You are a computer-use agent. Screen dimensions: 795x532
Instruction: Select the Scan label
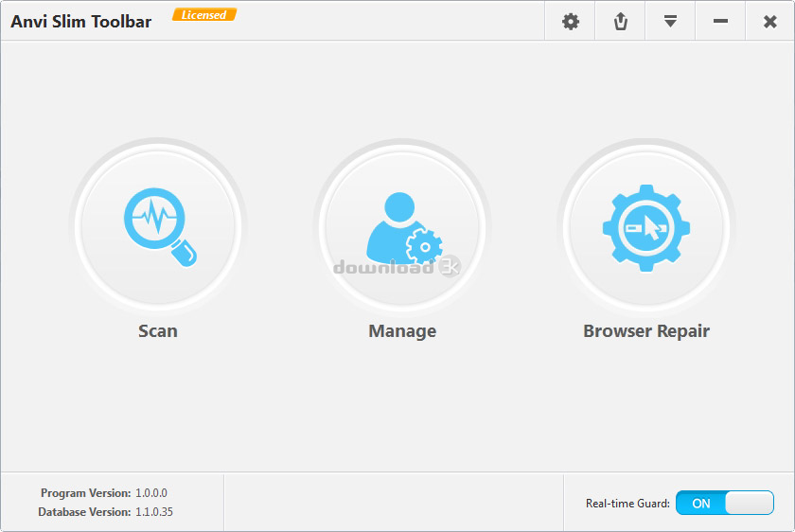[x=158, y=330]
